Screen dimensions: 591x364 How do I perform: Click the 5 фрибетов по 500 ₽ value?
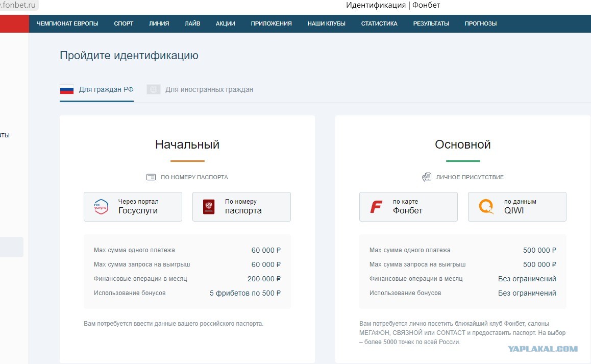click(245, 293)
